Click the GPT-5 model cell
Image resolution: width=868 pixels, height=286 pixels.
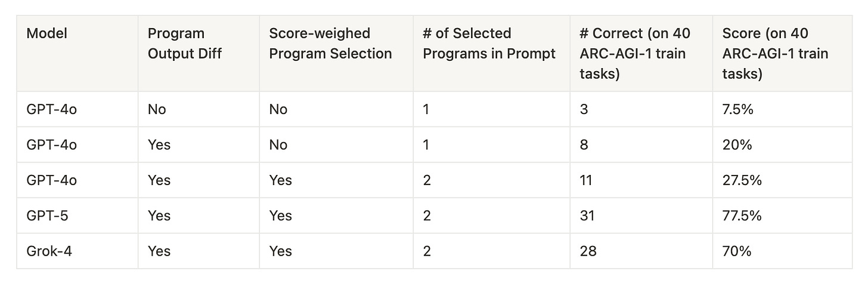(77, 216)
